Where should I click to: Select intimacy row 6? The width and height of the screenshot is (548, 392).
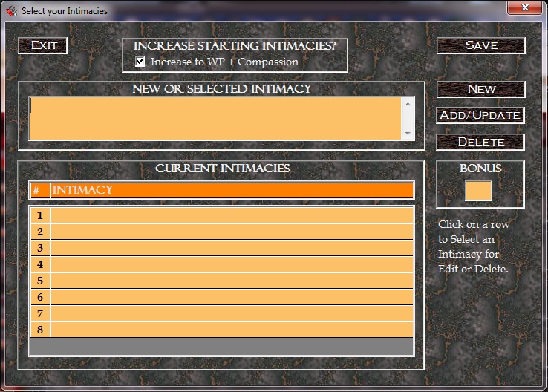[221, 297]
